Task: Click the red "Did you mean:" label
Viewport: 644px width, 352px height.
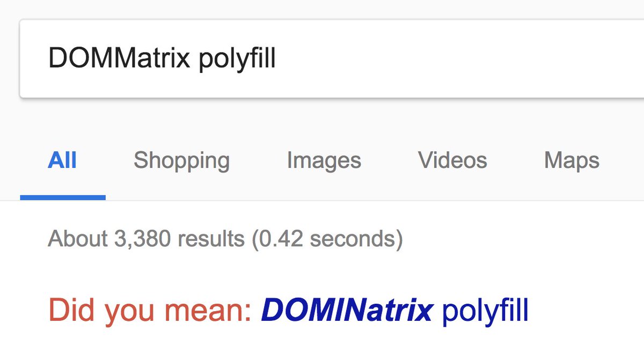Action: coord(150,310)
